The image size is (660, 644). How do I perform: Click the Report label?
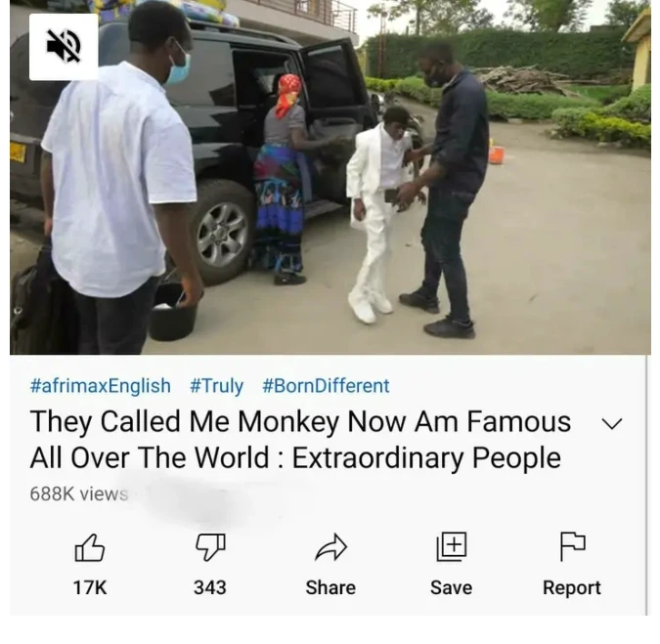pos(572,587)
